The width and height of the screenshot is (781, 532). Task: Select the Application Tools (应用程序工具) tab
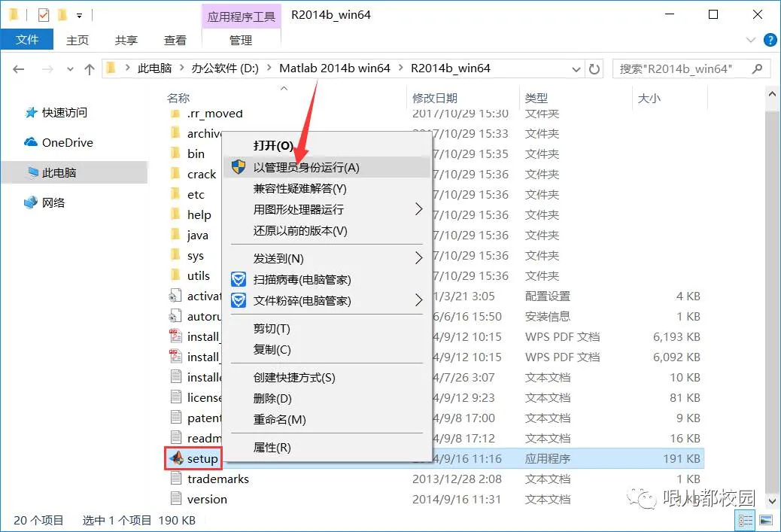click(x=241, y=17)
